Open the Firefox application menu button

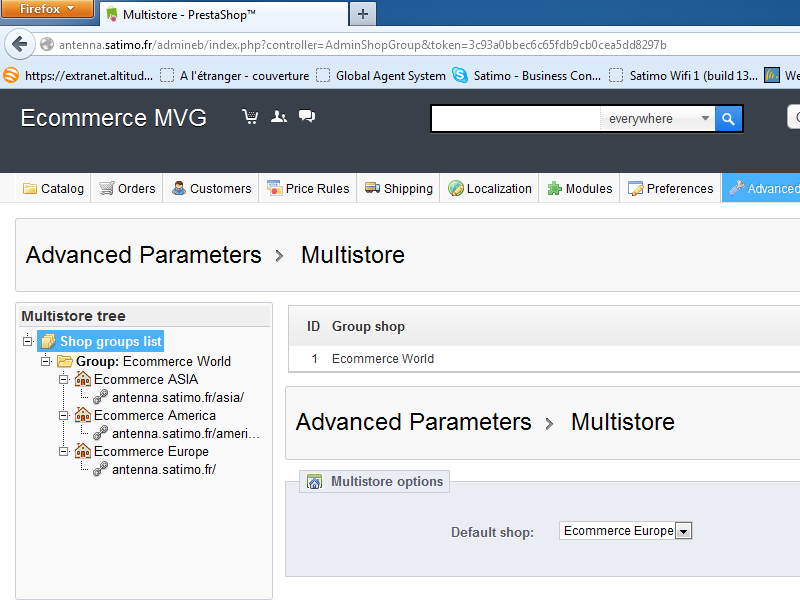(47, 9)
